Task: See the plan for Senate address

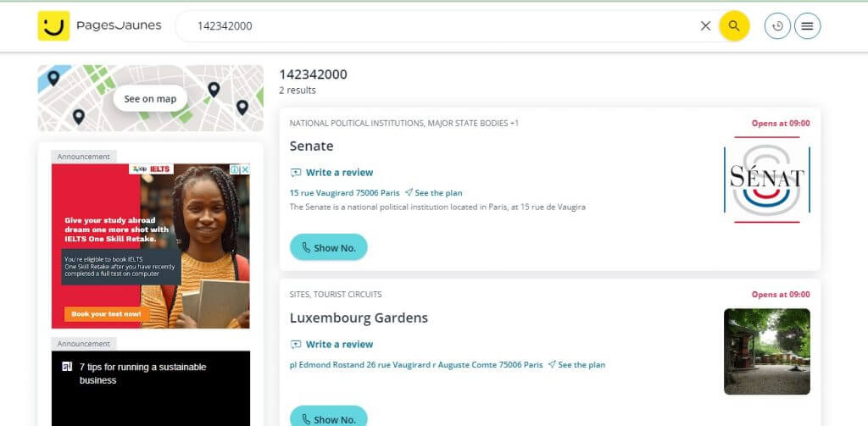Action: click(x=438, y=193)
